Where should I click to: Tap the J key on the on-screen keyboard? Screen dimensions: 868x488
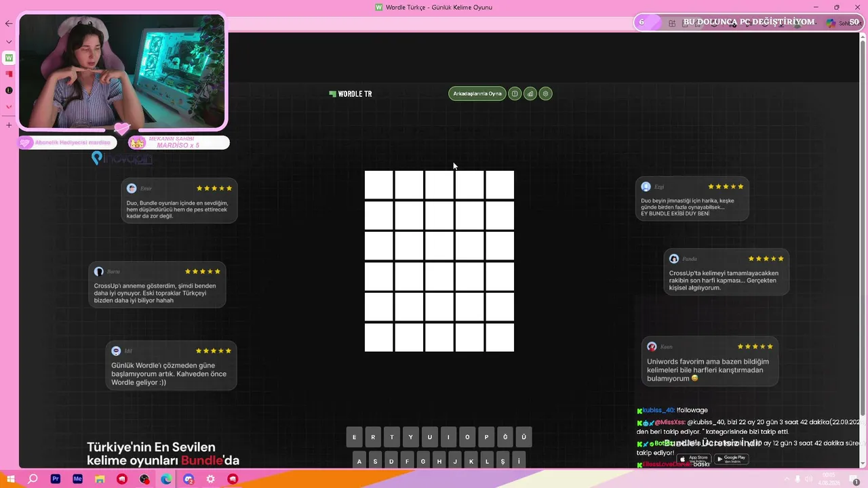point(455,460)
